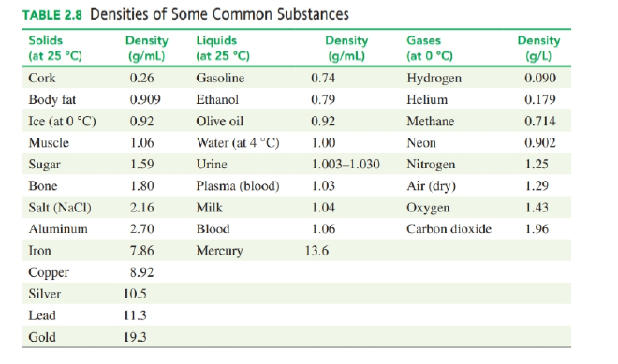This screenshot has height=364, width=618.
Task: Click the Water (at 4 °C) entry
Action: pos(238,142)
